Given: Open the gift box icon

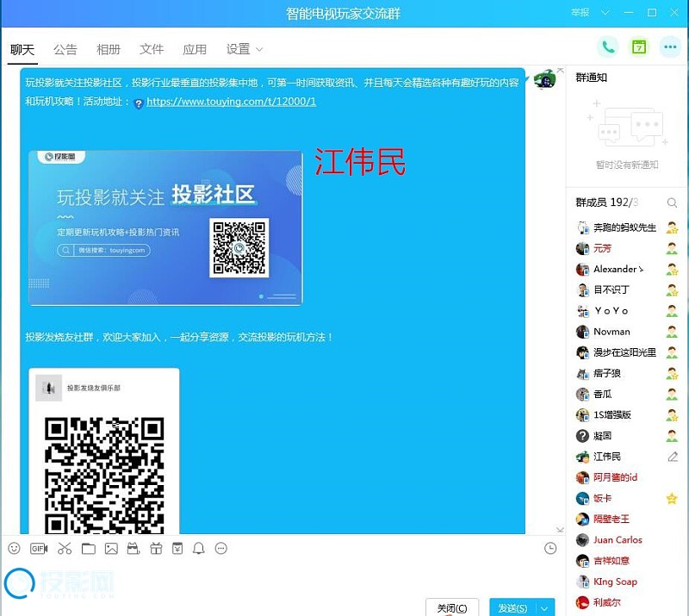Looking at the screenshot, I should 156,548.
